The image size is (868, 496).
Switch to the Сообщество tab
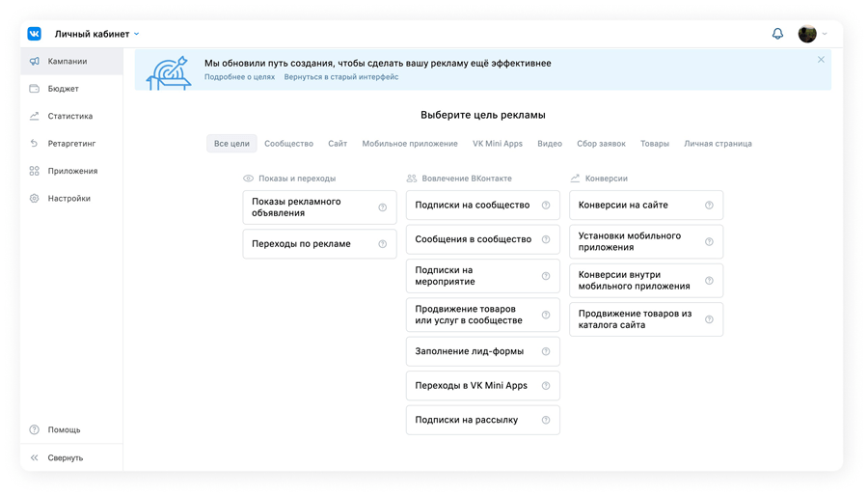click(x=288, y=144)
